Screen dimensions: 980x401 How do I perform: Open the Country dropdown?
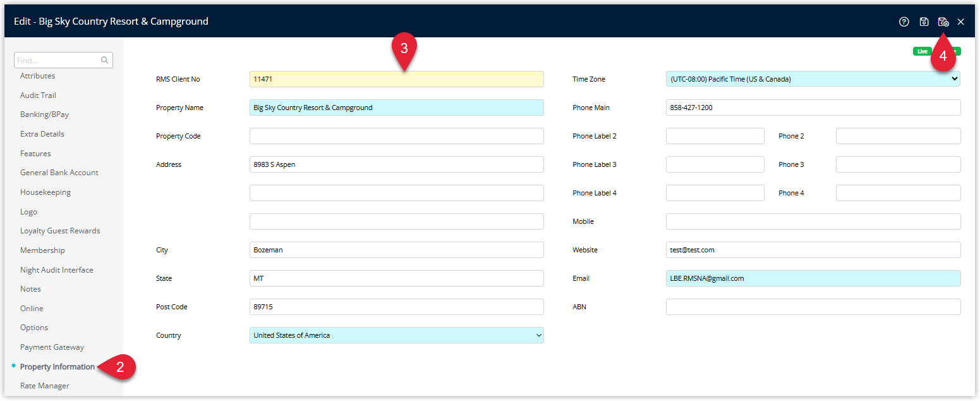coord(397,335)
